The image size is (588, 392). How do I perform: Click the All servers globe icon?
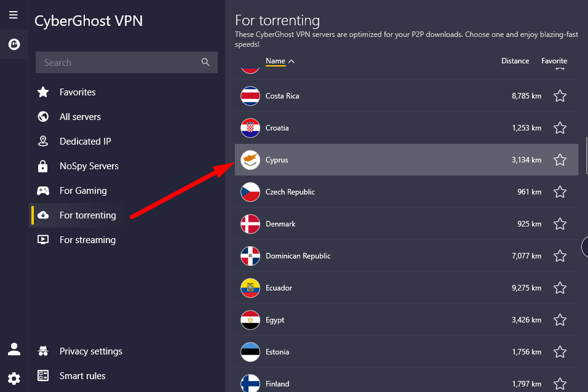pyautogui.click(x=42, y=116)
